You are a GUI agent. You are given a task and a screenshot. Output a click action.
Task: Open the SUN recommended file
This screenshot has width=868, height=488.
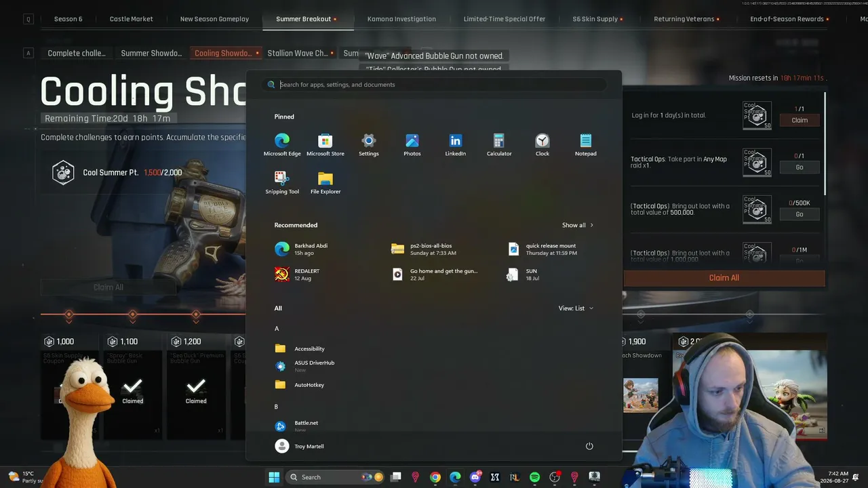tap(524, 274)
